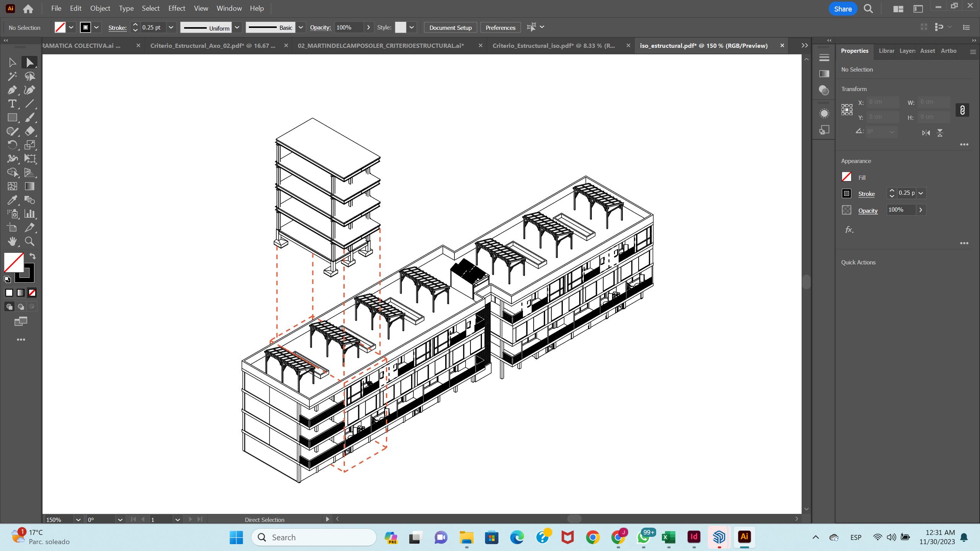Open the Effect menu
The image size is (980, 551).
tap(176, 8)
